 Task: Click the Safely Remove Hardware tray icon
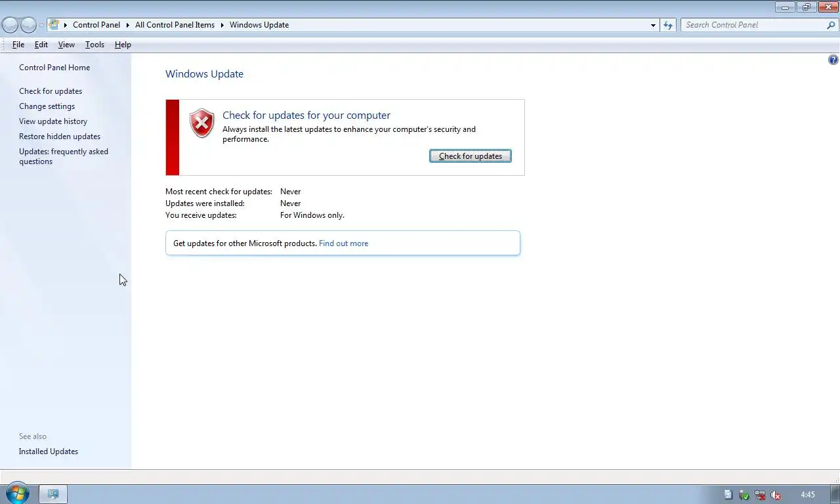click(x=744, y=495)
